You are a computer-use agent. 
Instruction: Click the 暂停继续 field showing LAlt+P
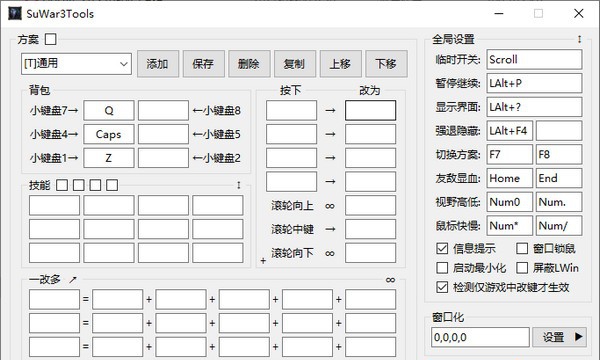(x=535, y=83)
